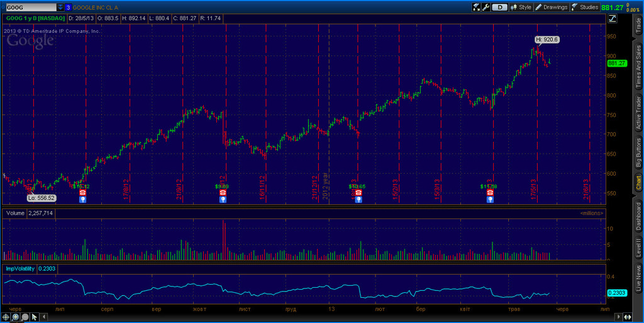Click the blue number 3 link color box
This screenshot has width=644, height=323.
point(68,8)
